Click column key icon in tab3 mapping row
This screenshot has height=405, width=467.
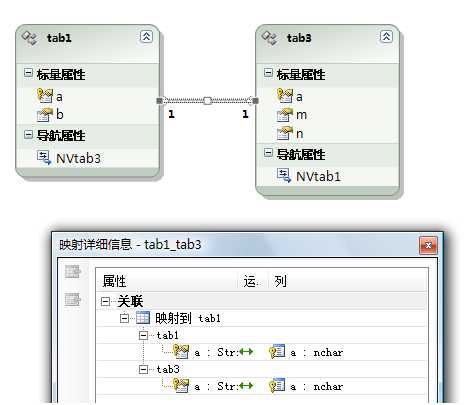coord(277,386)
